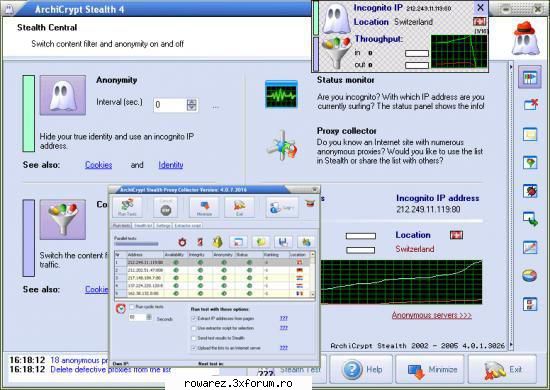This screenshot has height=390, width=550.
Task: Click the Swiss flag beside Location label
Action: click(456, 235)
